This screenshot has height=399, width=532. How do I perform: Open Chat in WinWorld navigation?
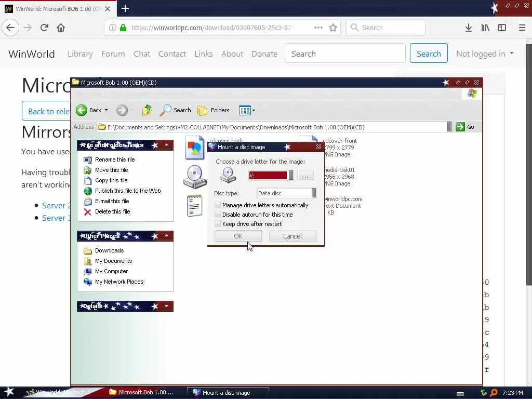tap(141, 54)
